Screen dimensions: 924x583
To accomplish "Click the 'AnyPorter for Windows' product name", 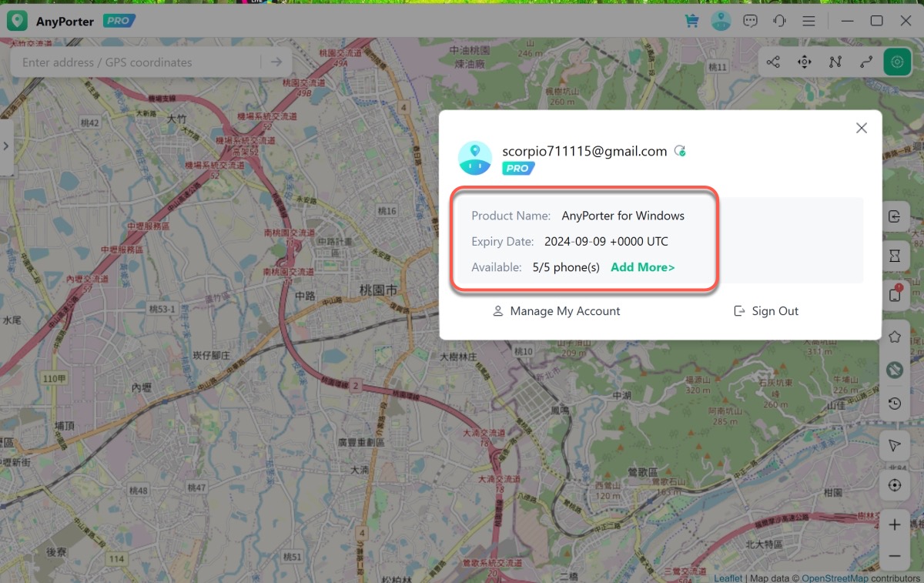I will point(623,216).
